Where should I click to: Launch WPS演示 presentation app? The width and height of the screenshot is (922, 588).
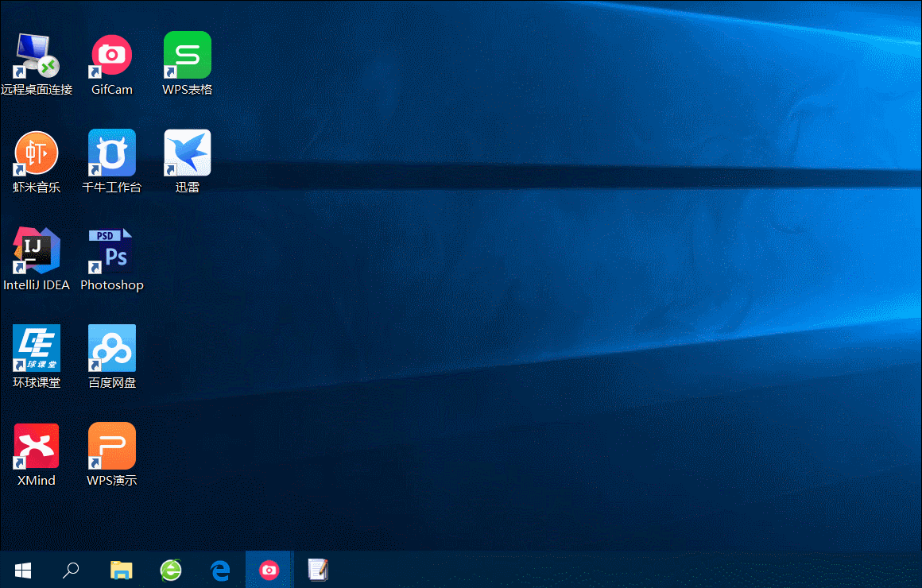coord(111,446)
